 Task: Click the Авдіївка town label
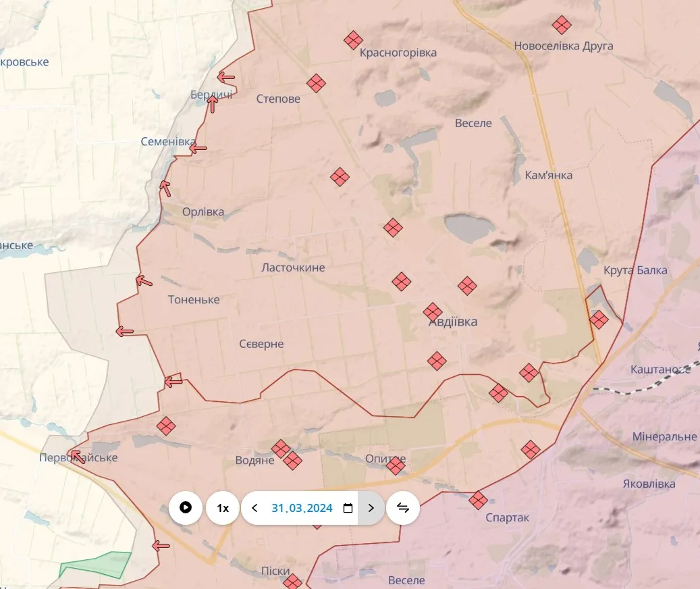point(453,322)
